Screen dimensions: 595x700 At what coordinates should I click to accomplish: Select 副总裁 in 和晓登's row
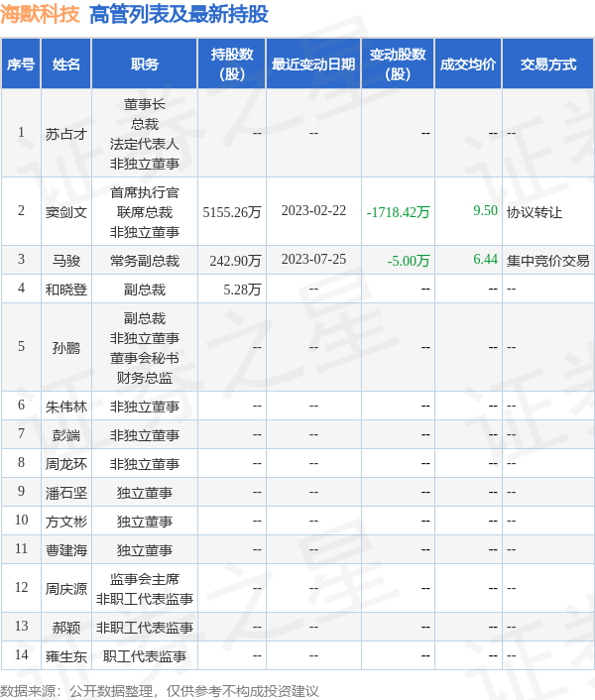coord(145,290)
